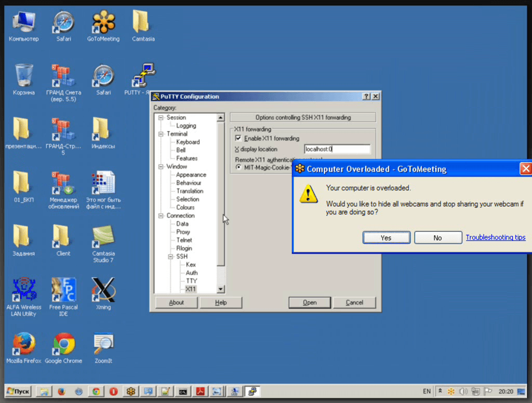Open the Troubleshooting tips link
Viewport: 532px width, 403px height.
pos(495,237)
